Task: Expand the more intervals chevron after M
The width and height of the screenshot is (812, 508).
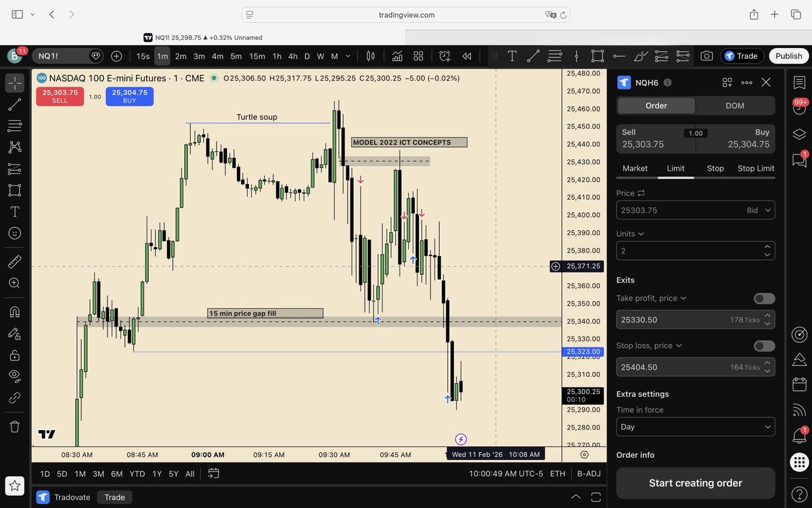Action: [x=348, y=56]
